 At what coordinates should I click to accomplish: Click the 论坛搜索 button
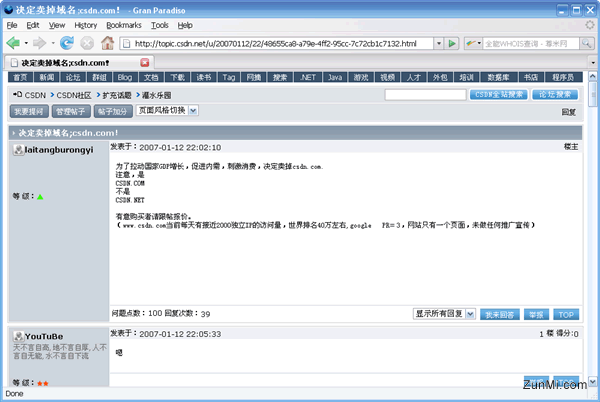point(555,94)
